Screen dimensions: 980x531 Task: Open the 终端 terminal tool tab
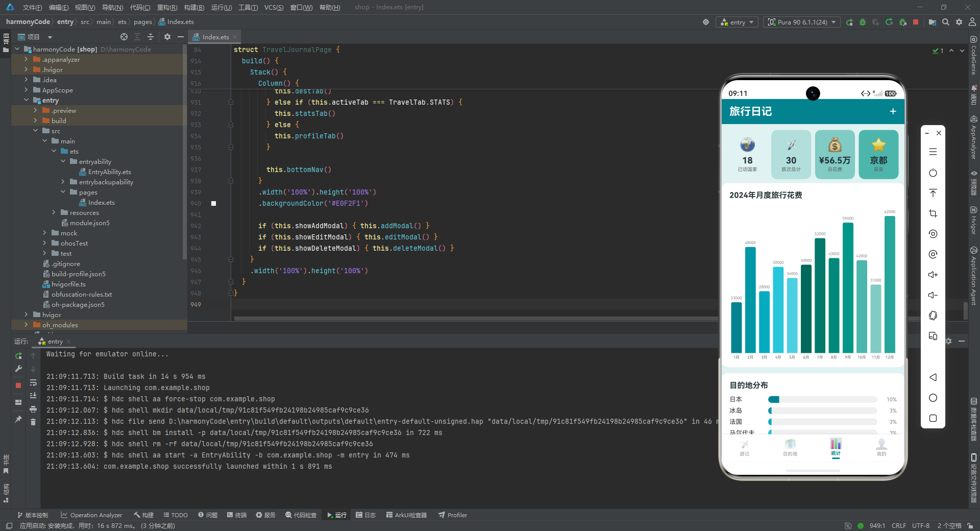pos(237,515)
